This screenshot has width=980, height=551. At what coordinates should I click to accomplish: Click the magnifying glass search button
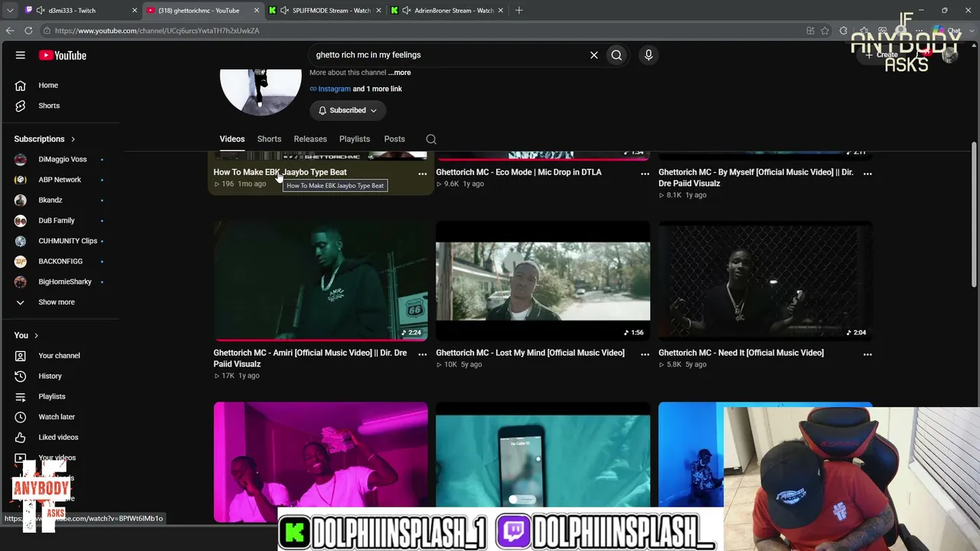tap(616, 55)
